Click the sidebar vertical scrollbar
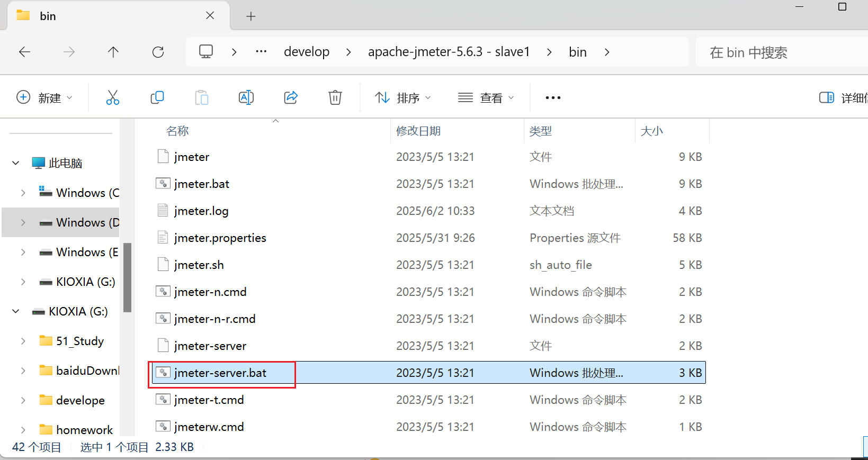The width and height of the screenshot is (868, 460). click(127, 277)
